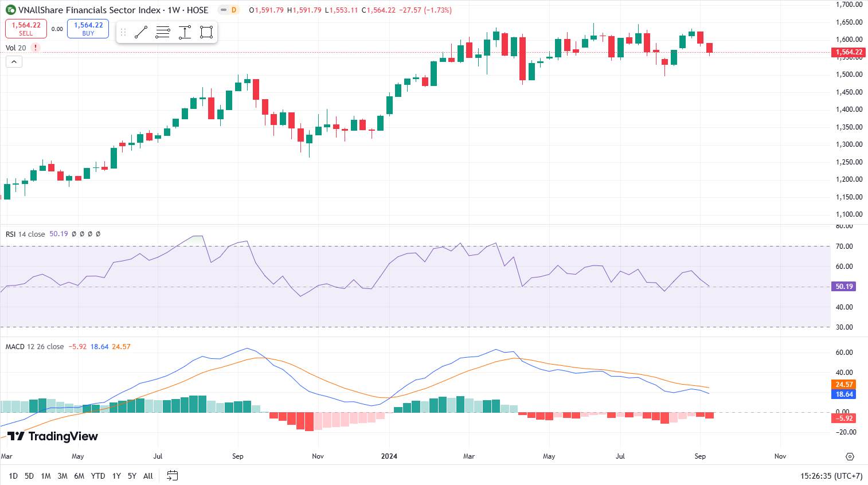Grab the drawing toolbar drag handle
The width and height of the screenshot is (868, 485).
pos(123,32)
